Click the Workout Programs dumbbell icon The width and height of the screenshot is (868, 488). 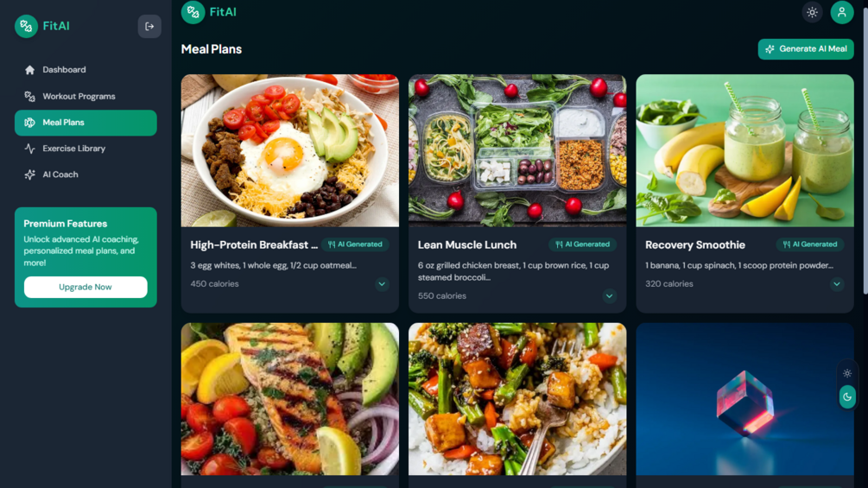point(30,96)
